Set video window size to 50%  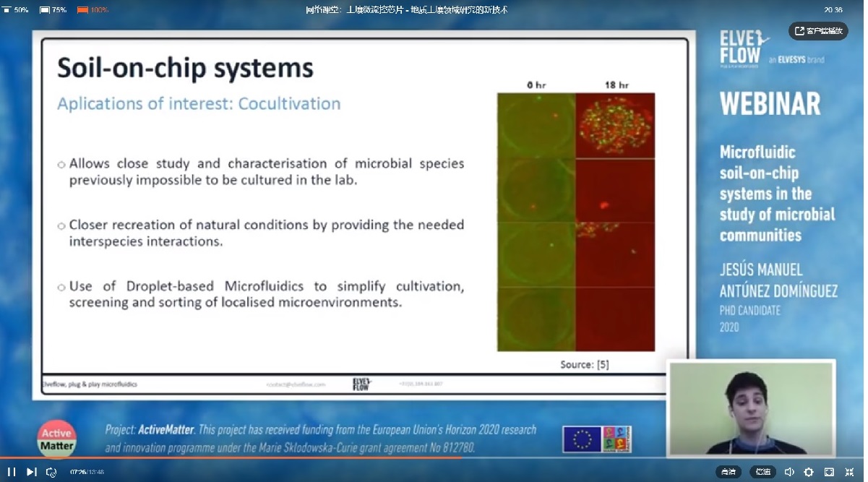[17, 10]
